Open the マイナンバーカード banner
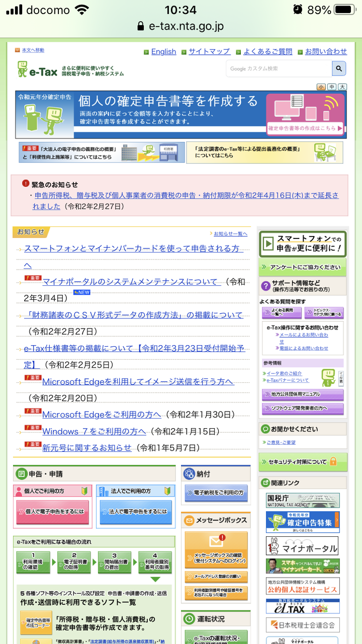Screen dimensions: 362x644 303,566
